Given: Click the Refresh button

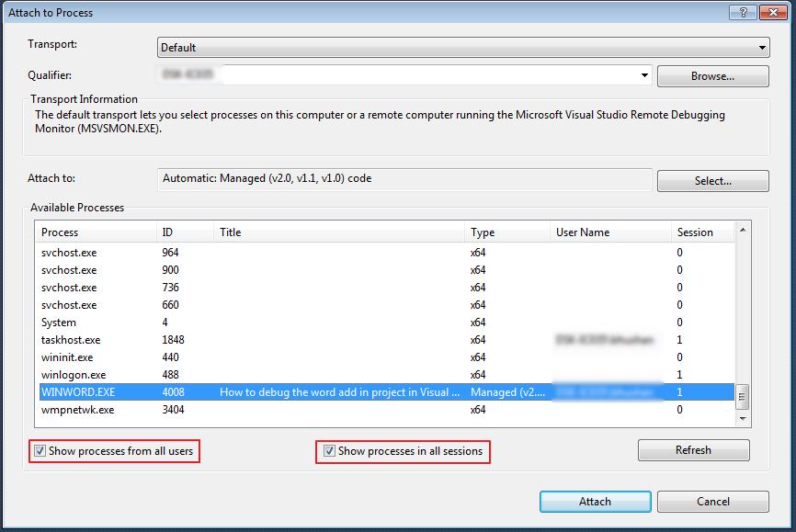Looking at the screenshot, I should click(694, 450).
